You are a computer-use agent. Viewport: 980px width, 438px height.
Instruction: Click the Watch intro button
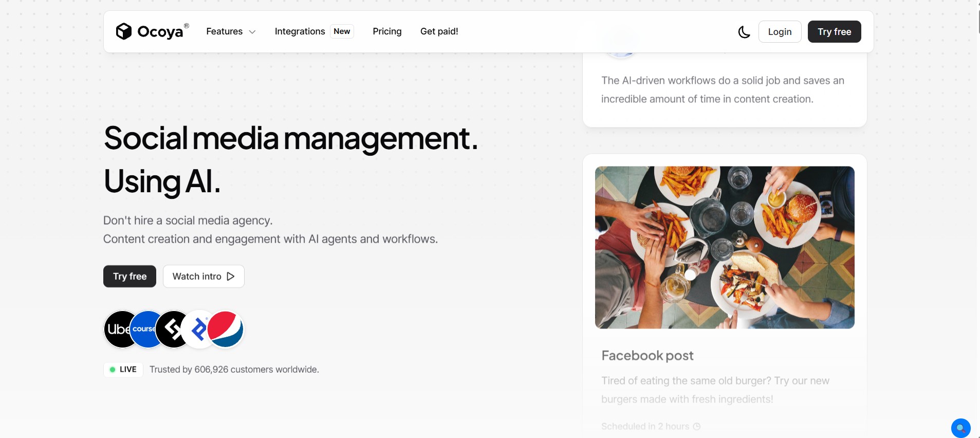click(x=204, y=276)
